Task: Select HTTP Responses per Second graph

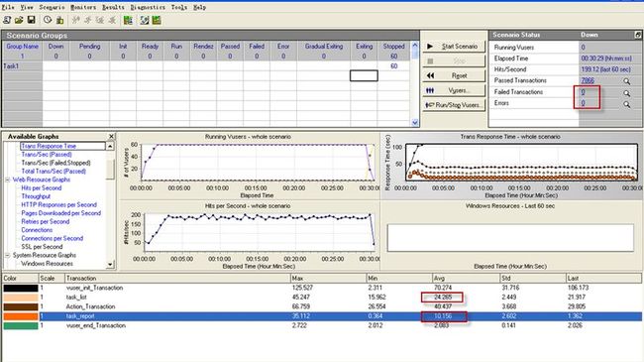Action: tap(58, 205)
